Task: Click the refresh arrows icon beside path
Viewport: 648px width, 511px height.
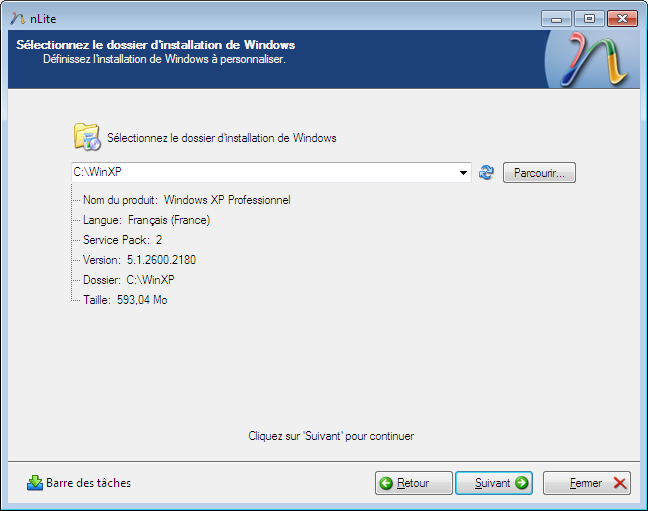Action: (486, 172)
